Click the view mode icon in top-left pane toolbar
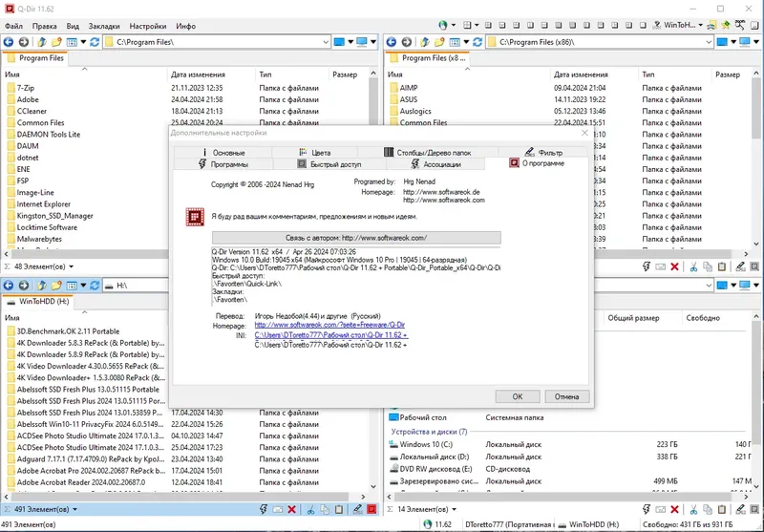764x532 pixels. (x=72, y=42)
